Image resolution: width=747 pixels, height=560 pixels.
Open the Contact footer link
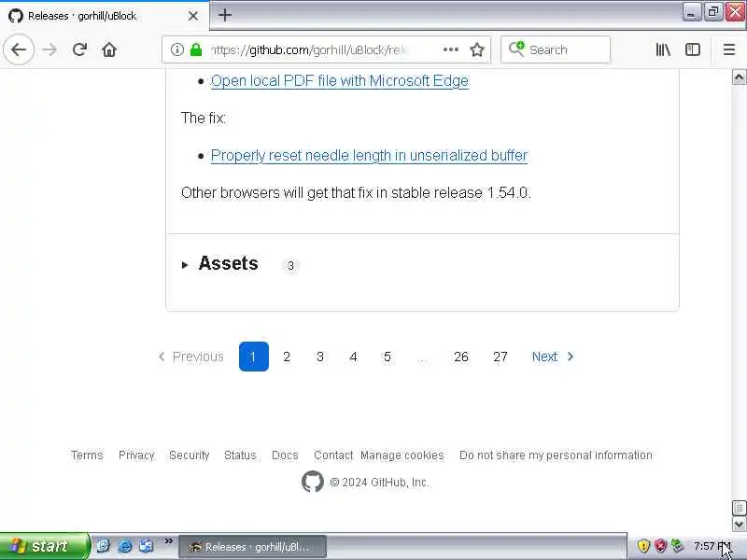(333, 455)
